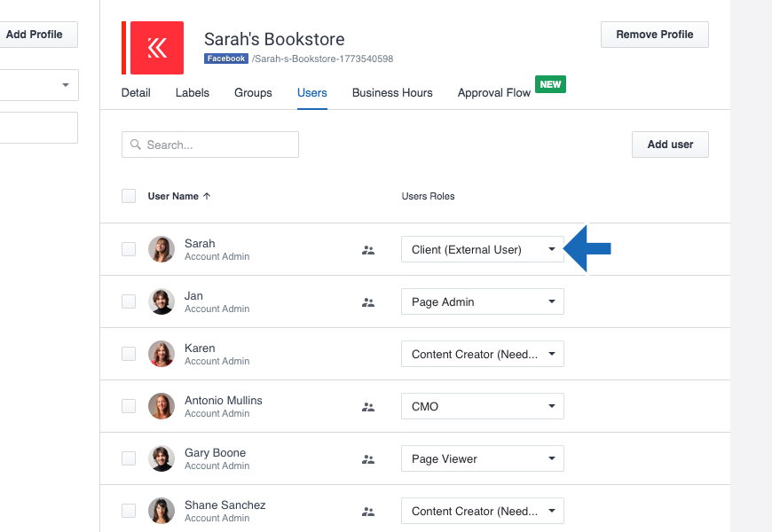The height and width of the screenshot is (532, 772).
Task: Check the checkbox next to Sarah
Action: tap(129, 249)
